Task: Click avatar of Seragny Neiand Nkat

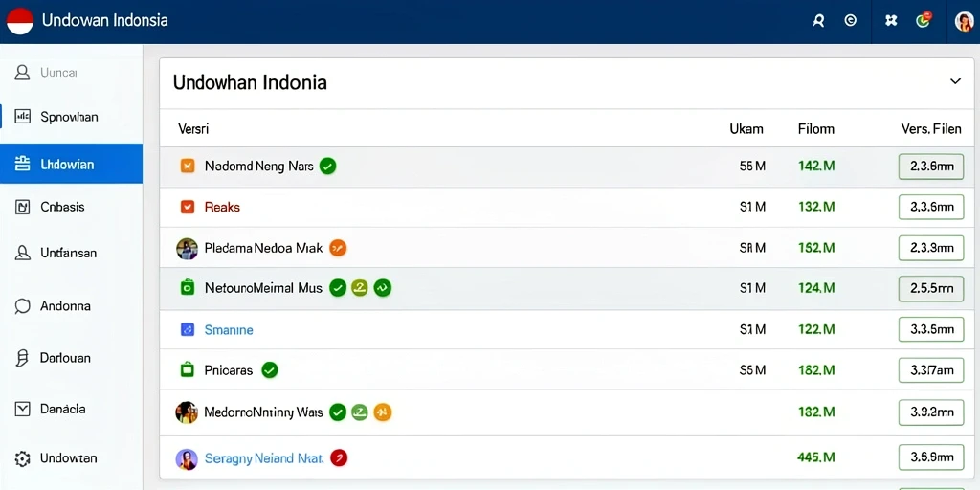Action: (187, 459)
